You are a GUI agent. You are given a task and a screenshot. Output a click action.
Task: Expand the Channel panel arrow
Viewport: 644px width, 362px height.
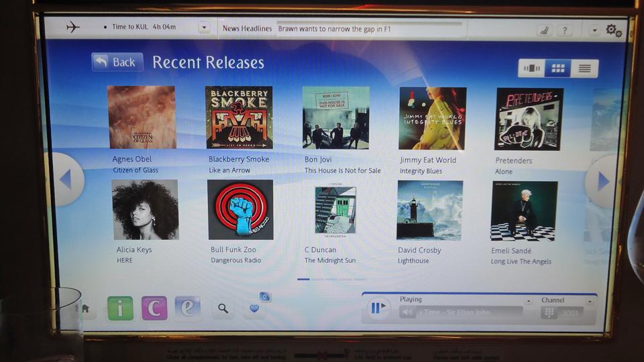pyautogui.click(x=590, y=302)
